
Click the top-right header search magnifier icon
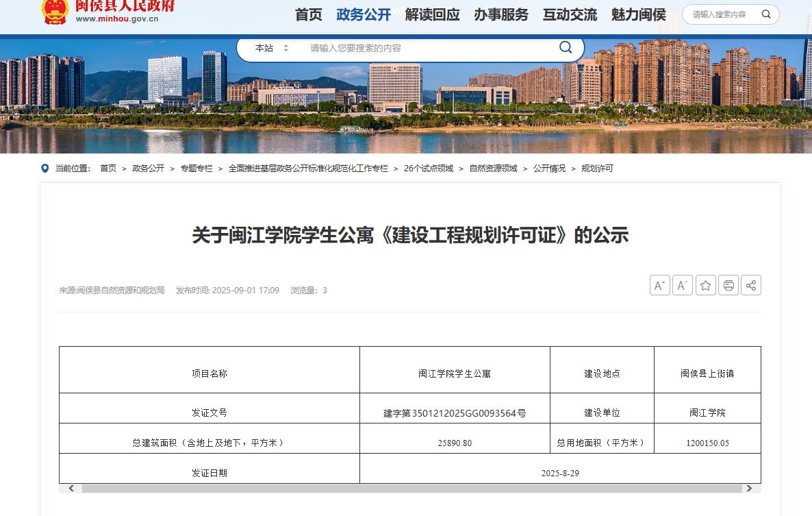[x=766, y=14]
